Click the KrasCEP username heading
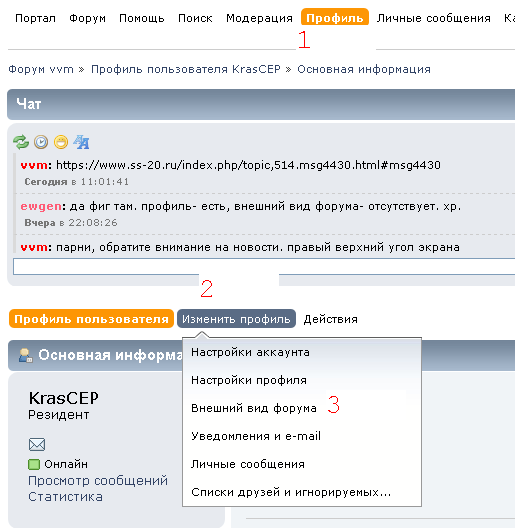 click(64, 398)
